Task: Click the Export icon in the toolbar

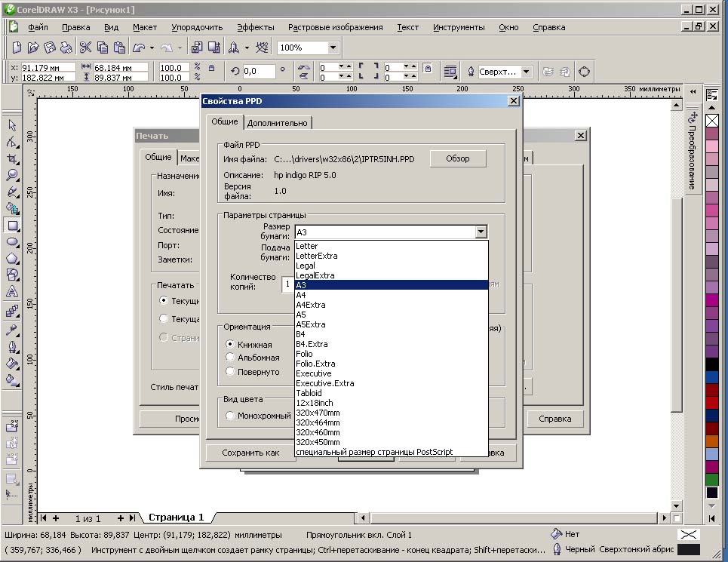Action: click(213, 48)
